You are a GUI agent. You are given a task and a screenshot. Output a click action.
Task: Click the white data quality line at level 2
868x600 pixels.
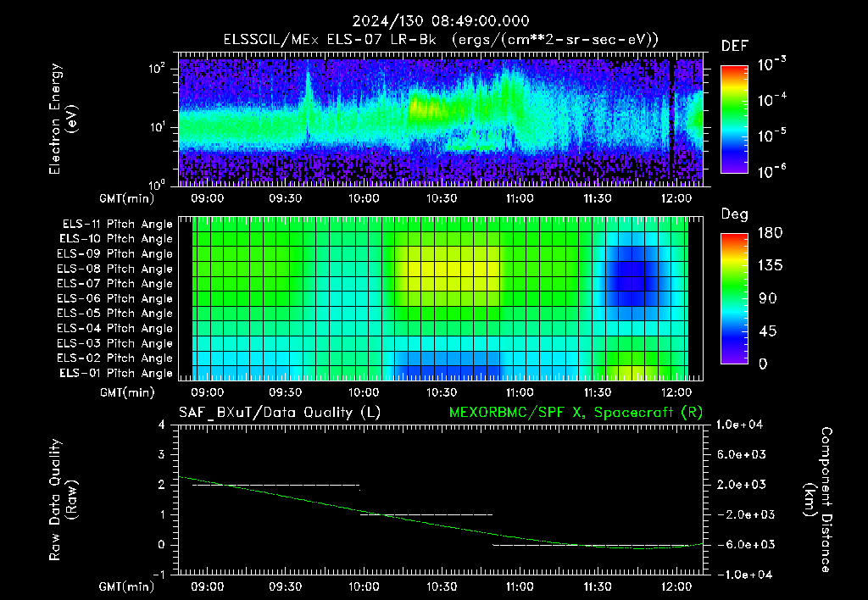[275, 485]
